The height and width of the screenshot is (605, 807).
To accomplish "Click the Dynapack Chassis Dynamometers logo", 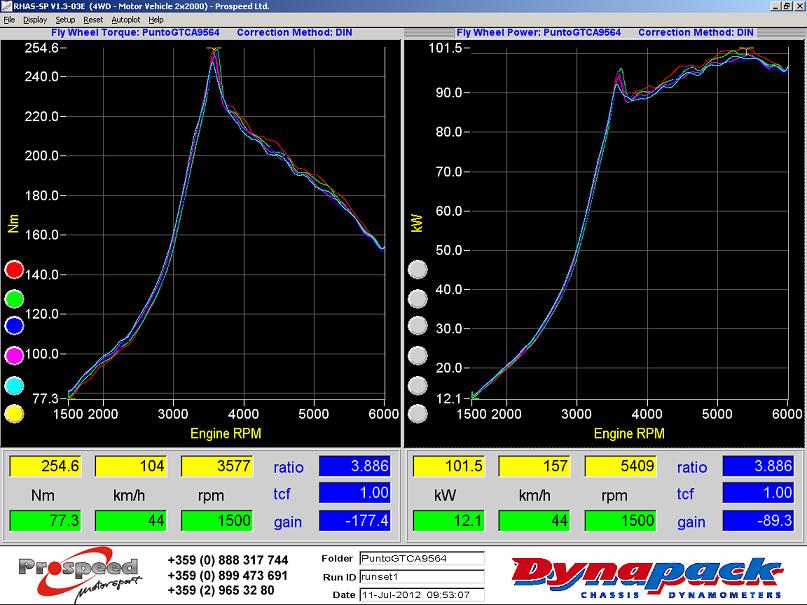I will (x=646, y=576).
